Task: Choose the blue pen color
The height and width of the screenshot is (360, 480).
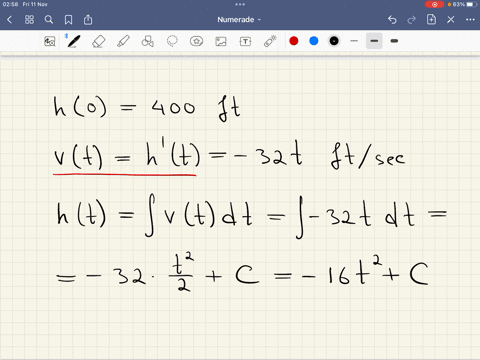Action: pyautogui.click(x=314, y=41)
